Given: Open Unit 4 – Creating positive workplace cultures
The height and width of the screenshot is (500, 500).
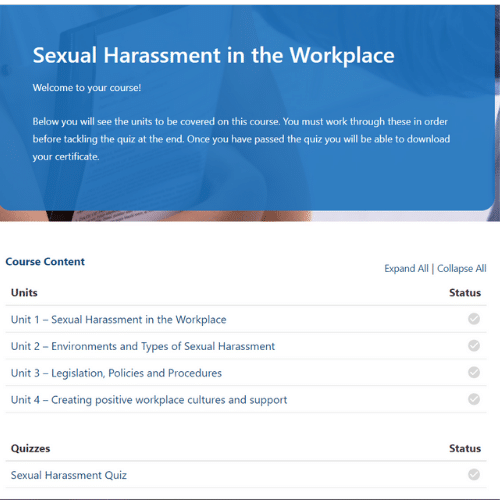Looking at the screenshot, I should (149, 400).
